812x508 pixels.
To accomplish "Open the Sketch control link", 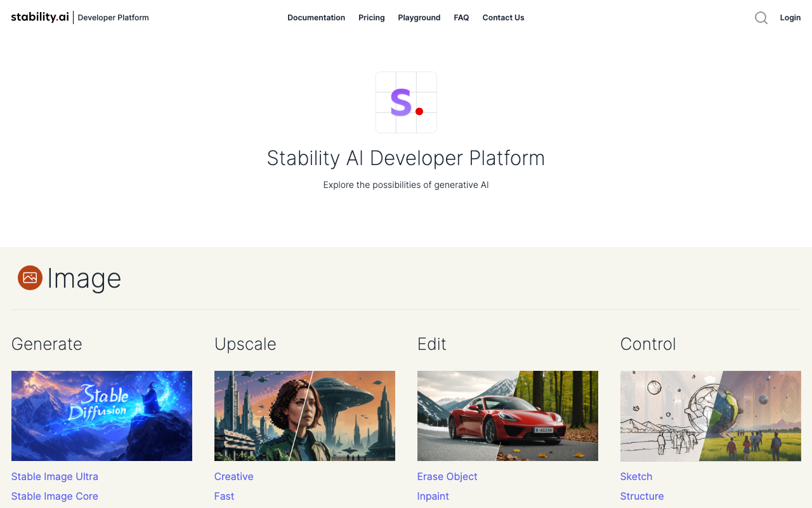I will 636,476.
